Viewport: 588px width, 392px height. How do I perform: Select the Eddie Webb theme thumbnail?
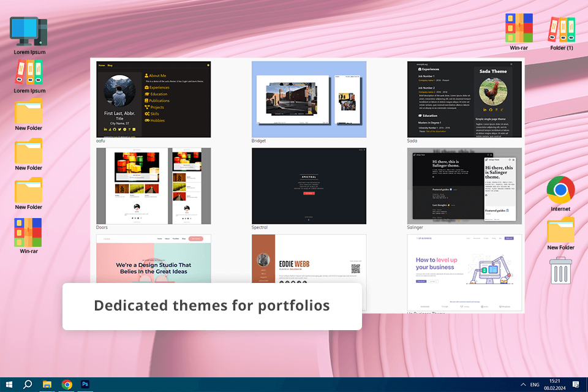[309, 259]
